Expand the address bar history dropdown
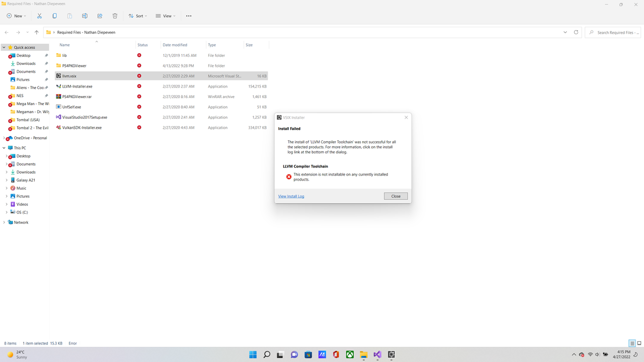The height and width of the screenshot is (362, 644). click(565, 32)
